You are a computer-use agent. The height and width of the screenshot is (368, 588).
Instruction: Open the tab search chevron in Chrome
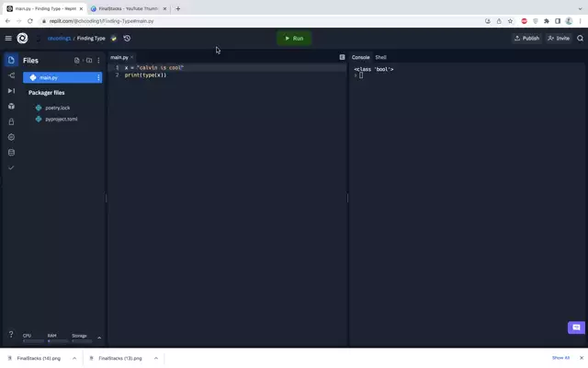click(x=580, y=8)
